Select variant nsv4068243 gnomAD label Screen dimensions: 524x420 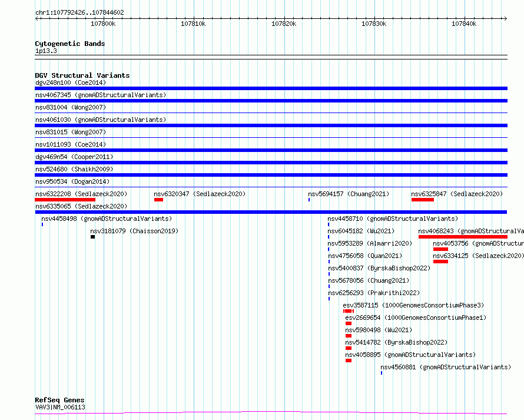tap(471, 231)
